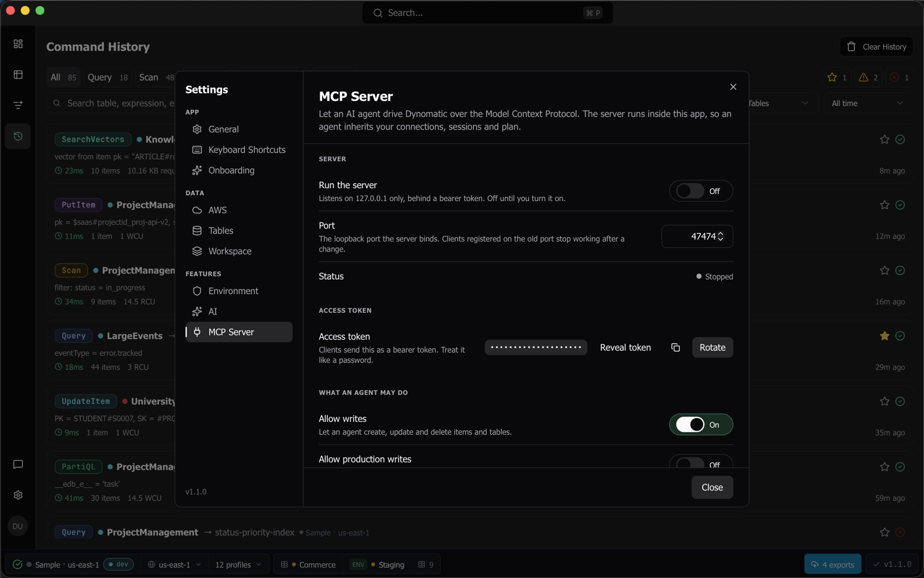Open the settings gear in left sidebar
Image resolution: width=924 pixels, height=578 pixels.
(18, 495)
